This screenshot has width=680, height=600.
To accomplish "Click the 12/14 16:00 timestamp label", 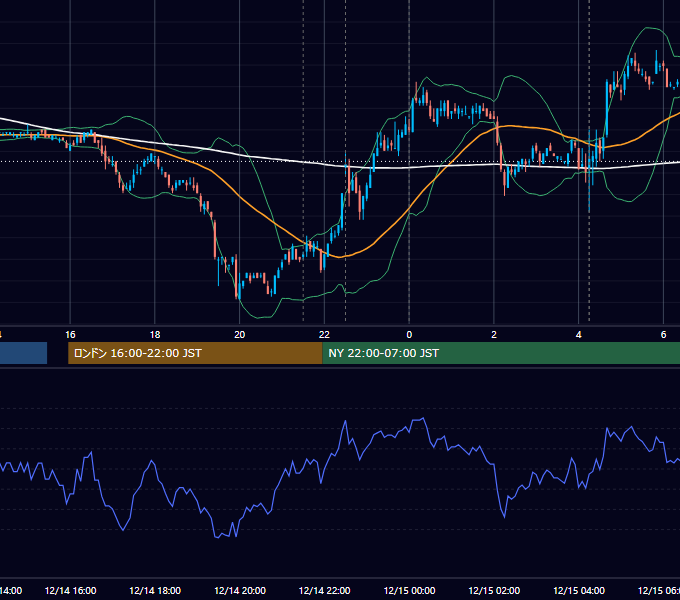I will pos(70,590).
